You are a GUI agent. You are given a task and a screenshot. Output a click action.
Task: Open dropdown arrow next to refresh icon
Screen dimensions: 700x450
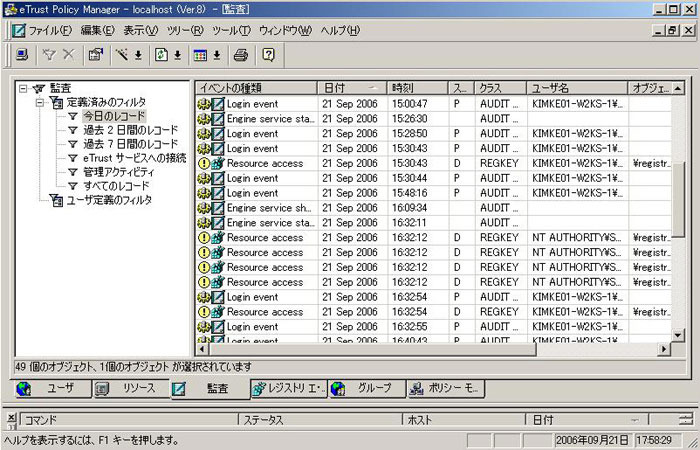click(x=178, y=55)
